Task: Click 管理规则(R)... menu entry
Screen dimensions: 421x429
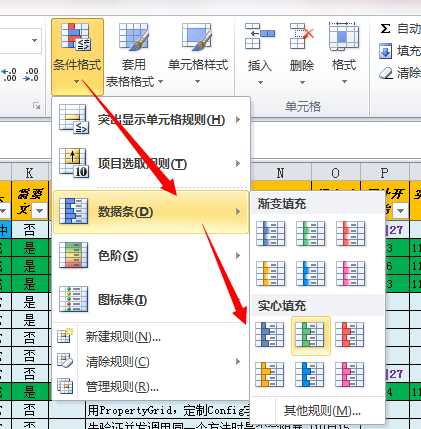Action: pos(151,387)
